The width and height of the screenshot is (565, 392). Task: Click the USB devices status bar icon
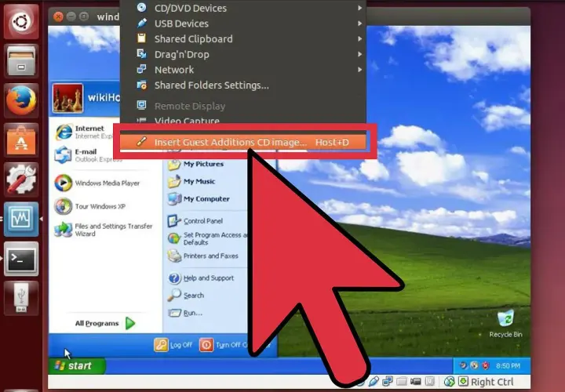point(374,381)
